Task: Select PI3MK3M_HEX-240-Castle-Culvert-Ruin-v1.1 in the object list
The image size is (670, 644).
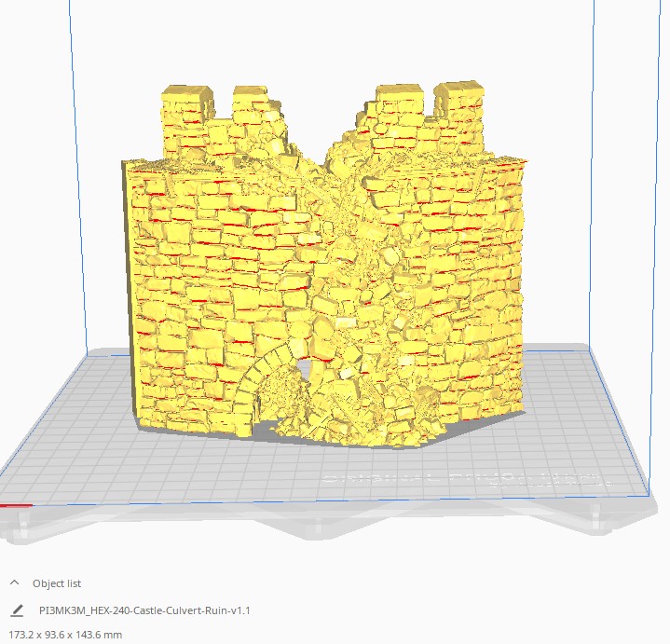Action: (144, 610)
